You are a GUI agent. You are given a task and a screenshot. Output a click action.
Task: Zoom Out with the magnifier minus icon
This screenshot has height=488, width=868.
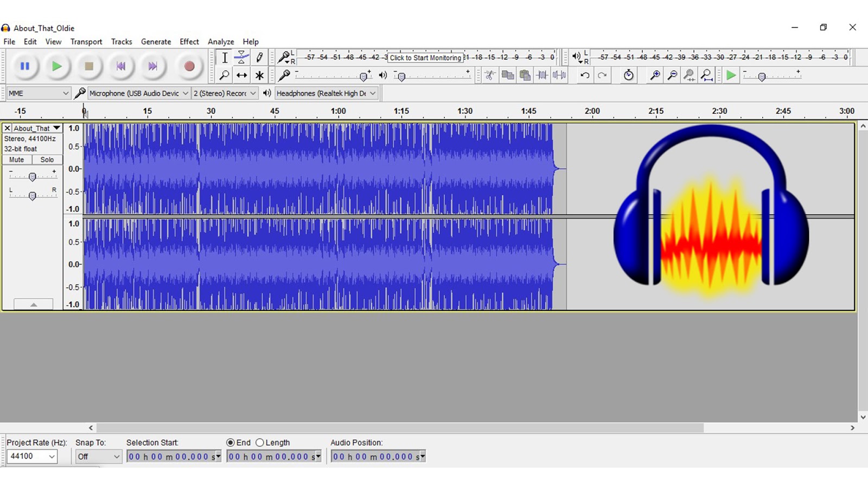pyautogui.click(x=672, y=75)
